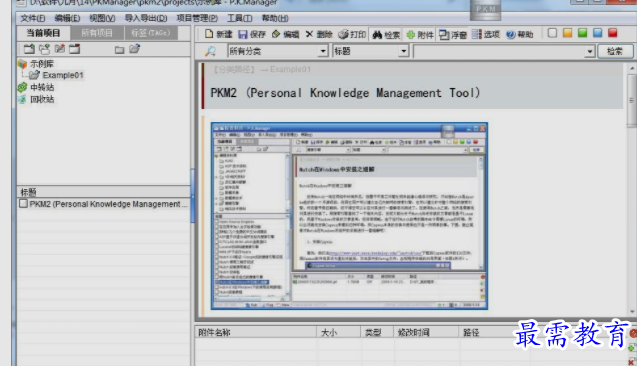637x366 pixels.
Task: Open the 文件(F) menu
Action: [32, 18]
